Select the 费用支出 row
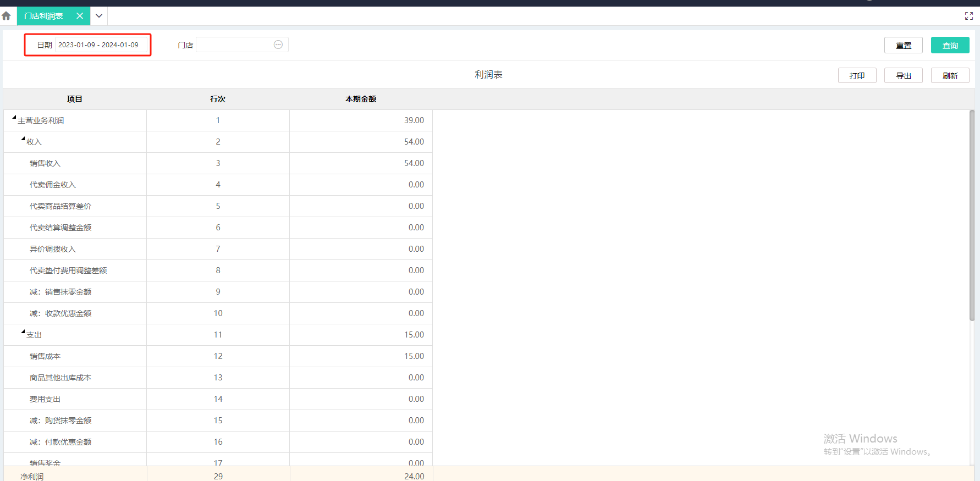The width and height of the screenshot is (980, 481). [x=218, y=399]
